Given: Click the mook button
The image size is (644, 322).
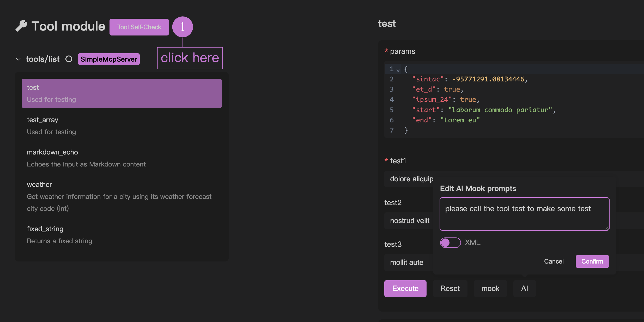Looking at the screenshot, I should click(490, 288).
